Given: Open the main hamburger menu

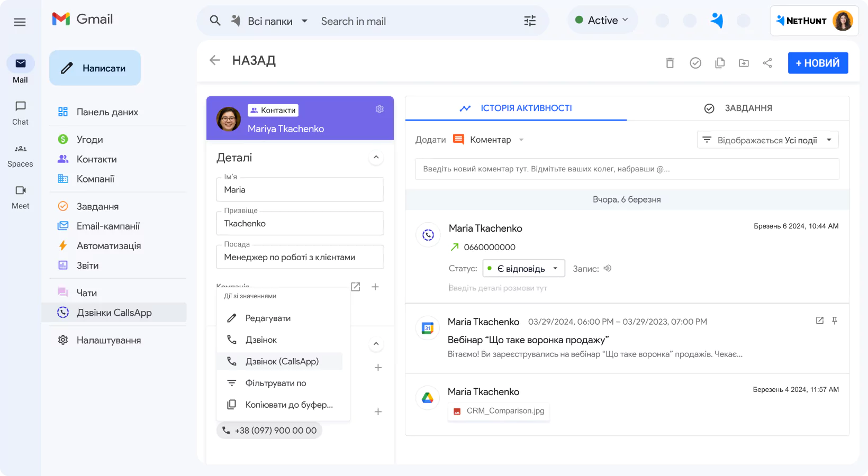Looking at the screenshot, I should (x=20, y=22).
